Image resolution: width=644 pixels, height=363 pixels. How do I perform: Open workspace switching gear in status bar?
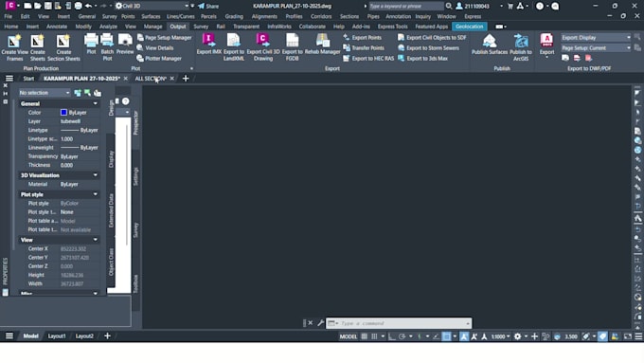point(517,336)
